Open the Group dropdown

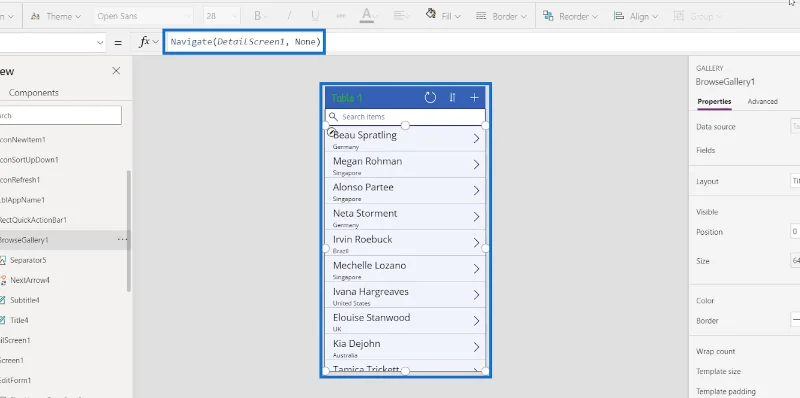[x=697, y=16]
